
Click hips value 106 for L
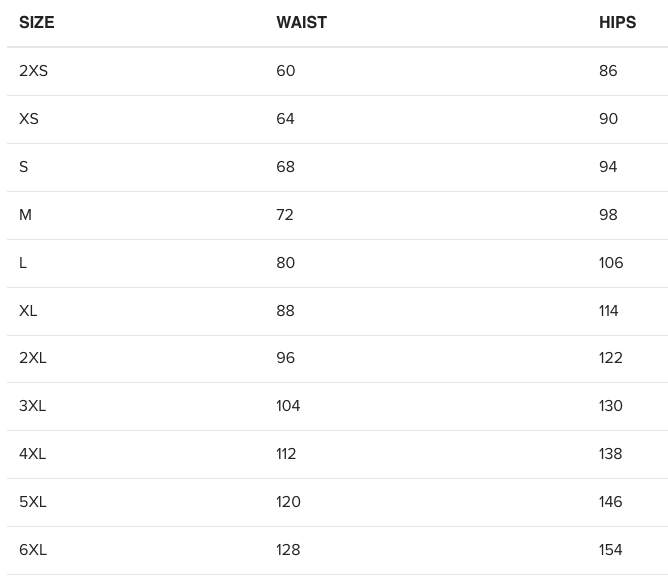pos(611,262)
